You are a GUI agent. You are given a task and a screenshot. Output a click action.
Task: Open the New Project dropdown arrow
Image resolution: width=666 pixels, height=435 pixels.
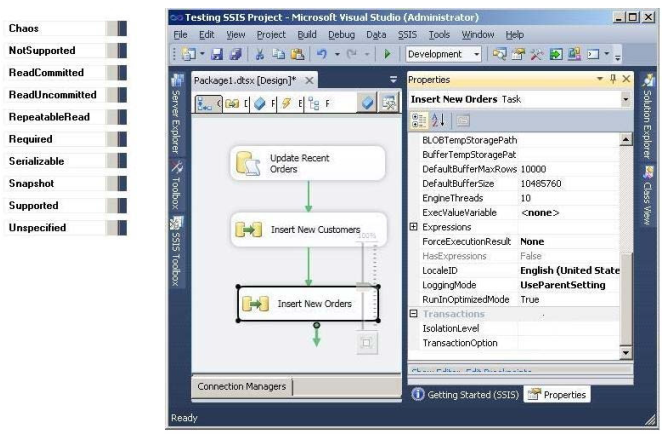(x=202, y=54)
